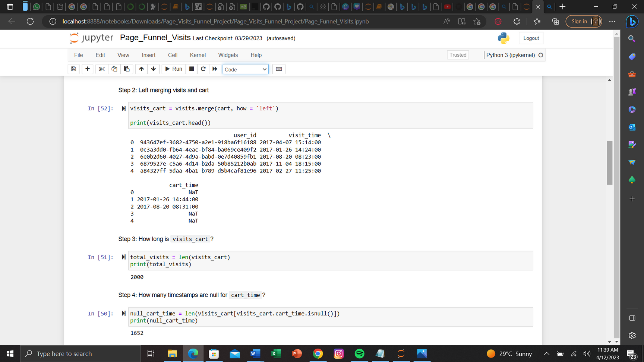
Task: Click the taskbar search box
Action: (80, 353)
